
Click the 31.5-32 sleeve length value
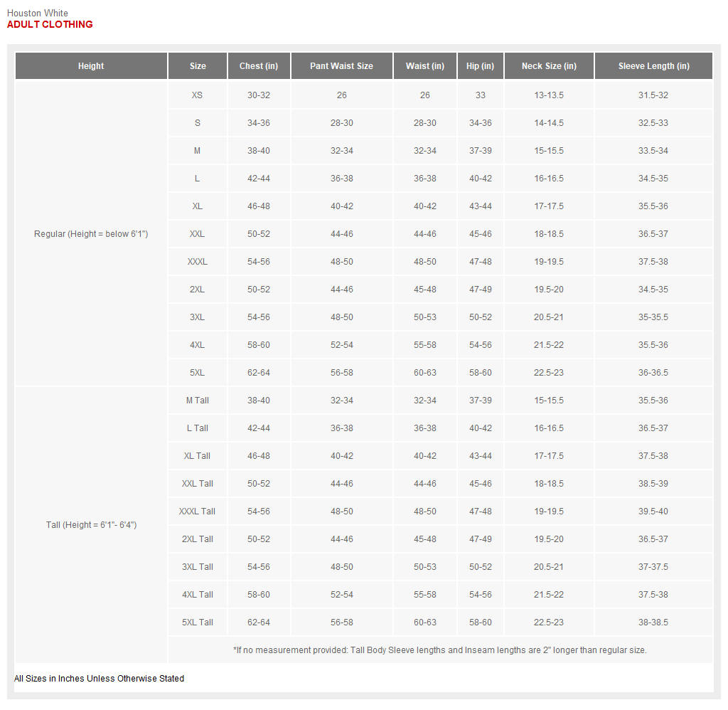[653, 95]
